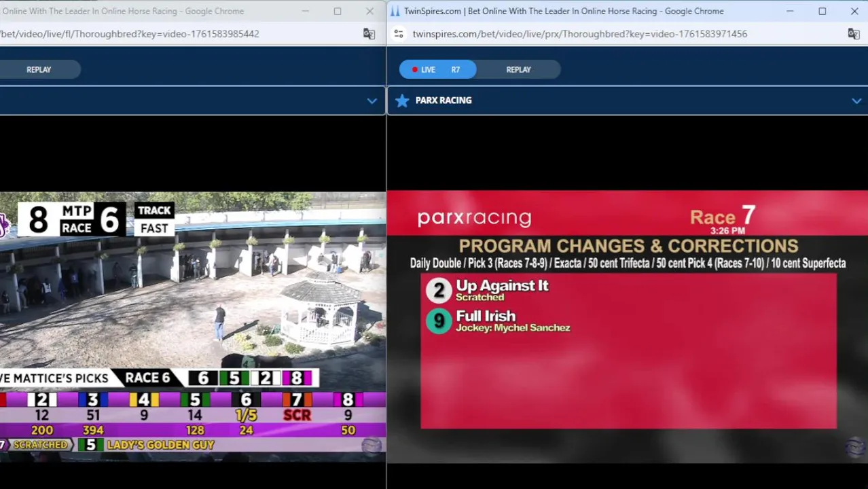Switch to LIVE R7 video in right window
Image resolution: width=868 pixels, height=489 pixels.
click(x=437, y=69)
